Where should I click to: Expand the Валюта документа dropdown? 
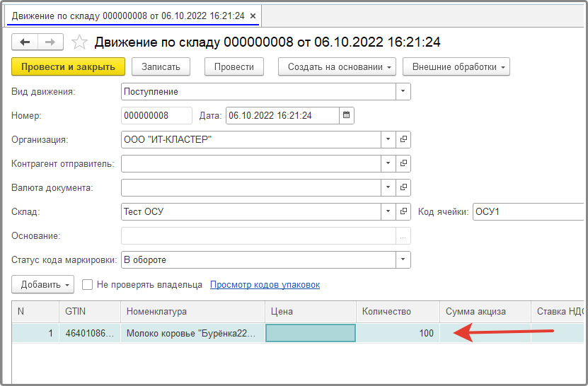coord(388,187)
